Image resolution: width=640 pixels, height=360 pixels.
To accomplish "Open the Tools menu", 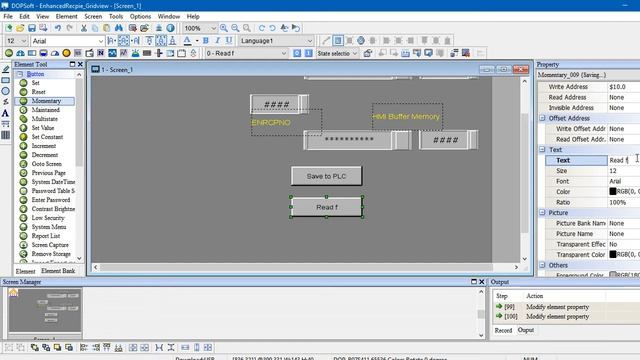I will pos(116,16).
